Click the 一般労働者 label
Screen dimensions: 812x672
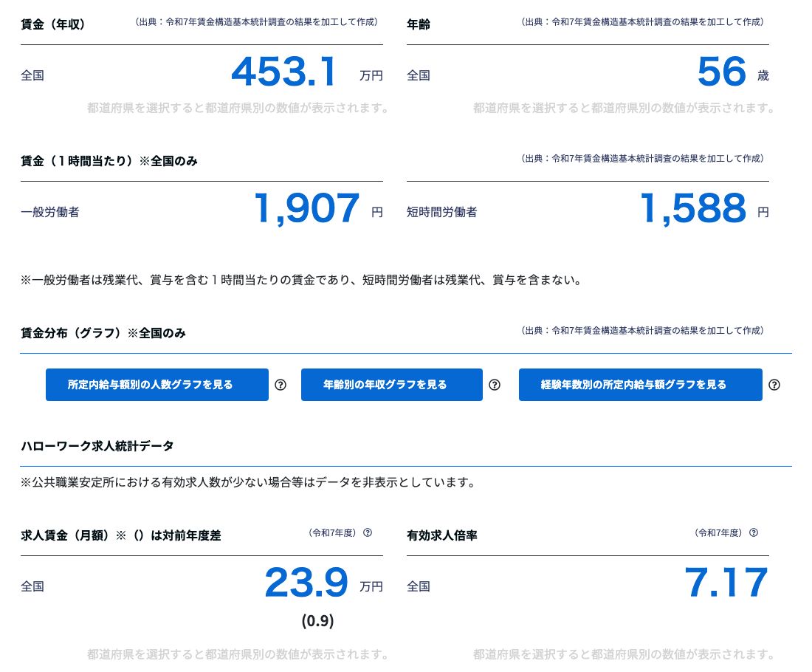point(49,212)
